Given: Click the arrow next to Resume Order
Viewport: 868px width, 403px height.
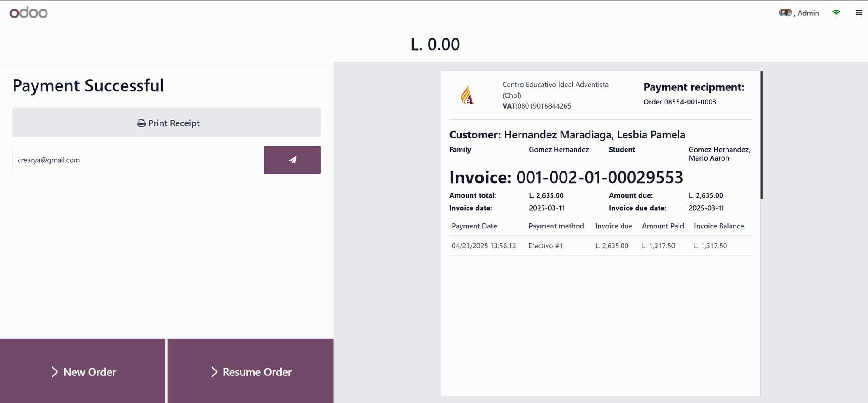Looking at the screenshot, I should pyautogui.click(x=214, y=372).
